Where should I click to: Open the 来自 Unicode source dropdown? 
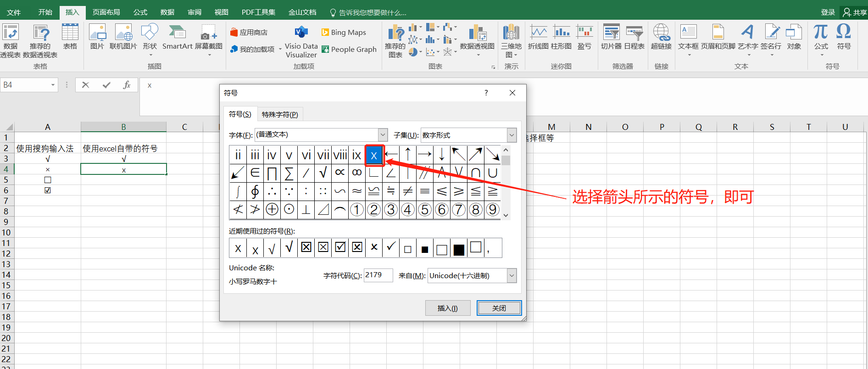(x=512, y=276)
